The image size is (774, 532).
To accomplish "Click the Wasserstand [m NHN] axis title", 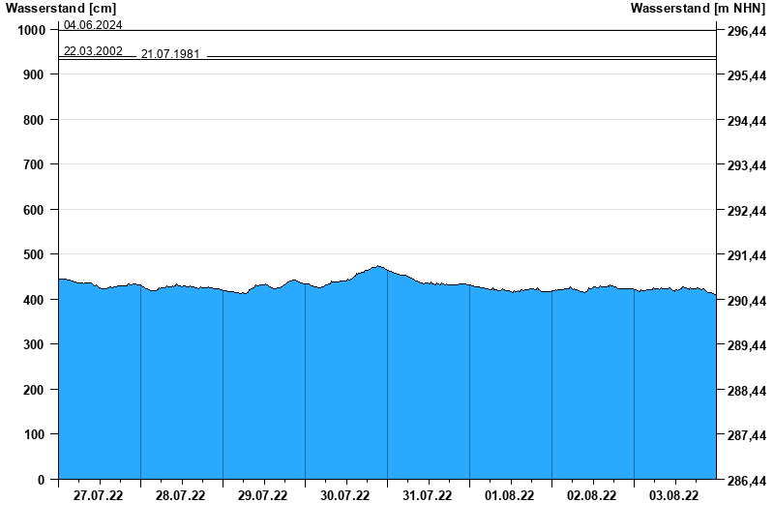I will pos(699,9).
